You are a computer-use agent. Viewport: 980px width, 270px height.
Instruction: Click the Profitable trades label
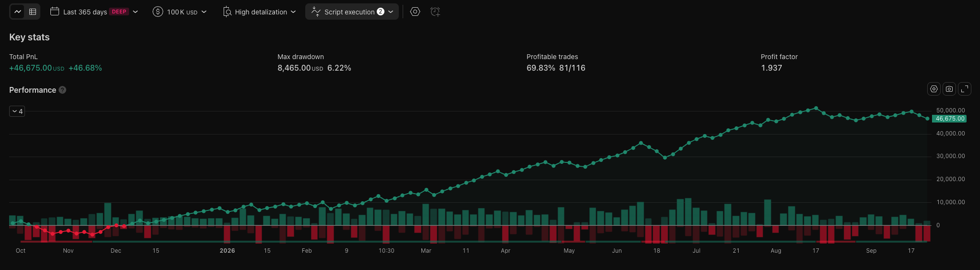pos(552,57)
